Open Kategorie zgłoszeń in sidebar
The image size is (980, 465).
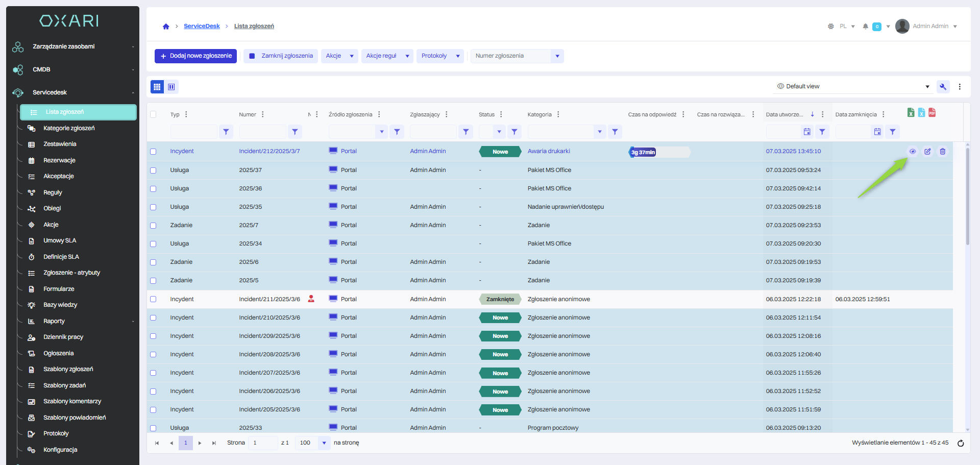(x=69, y=128)
